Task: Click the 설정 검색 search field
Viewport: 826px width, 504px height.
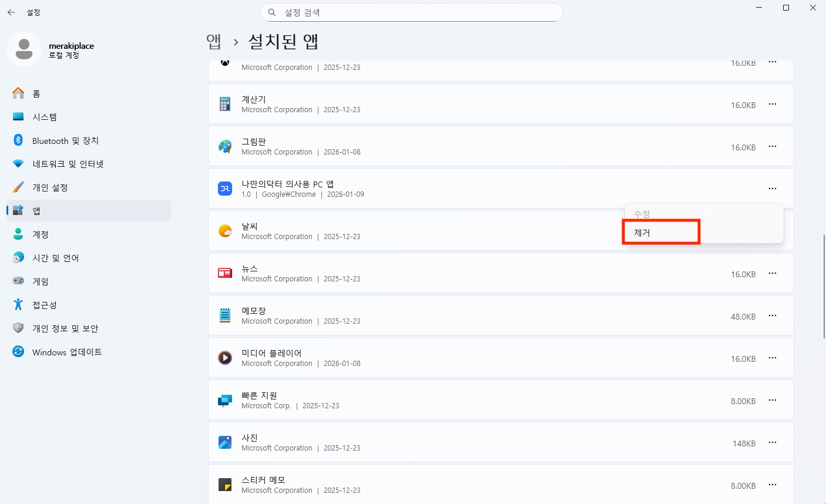Action: pyautogui.click(x=411, y=12)
